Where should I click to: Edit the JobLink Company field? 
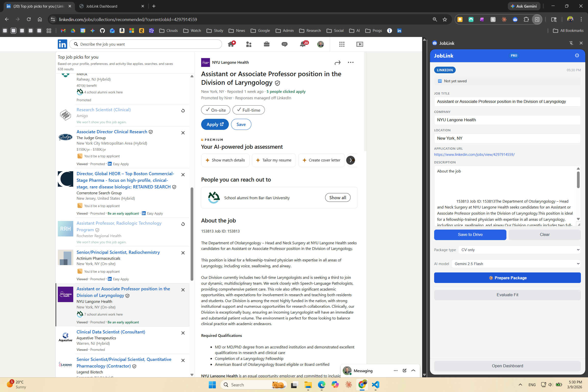coord(507,120)
